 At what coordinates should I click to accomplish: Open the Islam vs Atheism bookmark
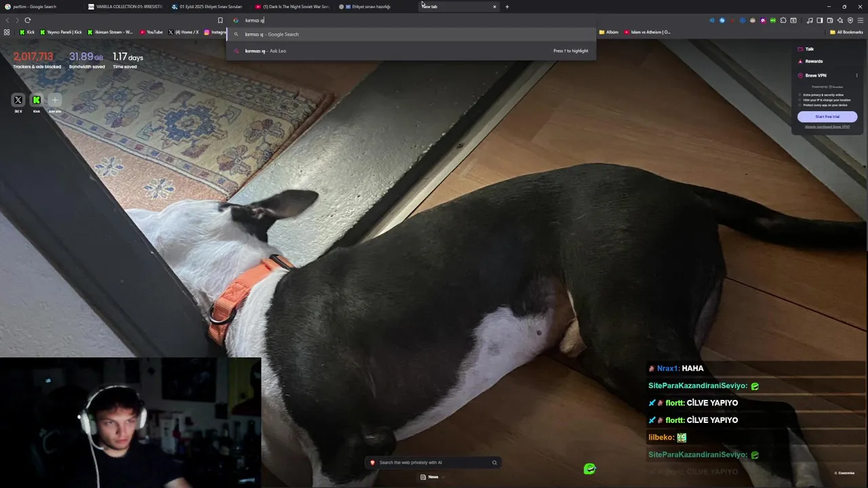[x=647, y=32]
